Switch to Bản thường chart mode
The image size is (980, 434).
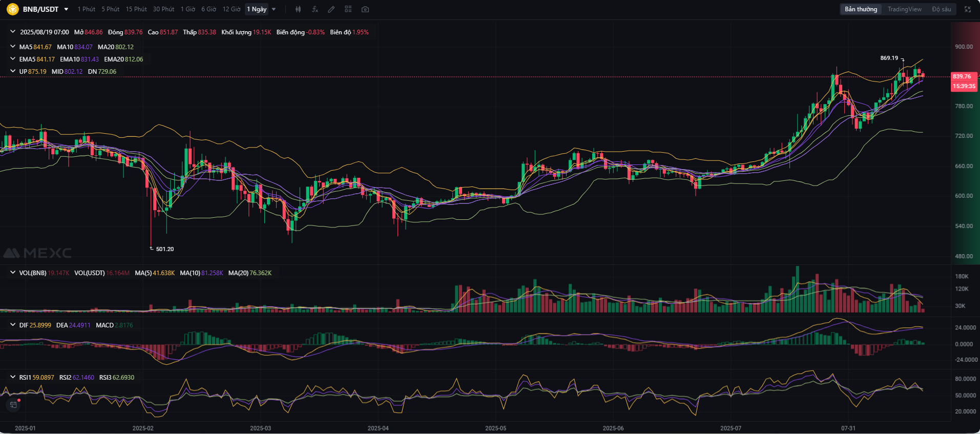[861, 9]
